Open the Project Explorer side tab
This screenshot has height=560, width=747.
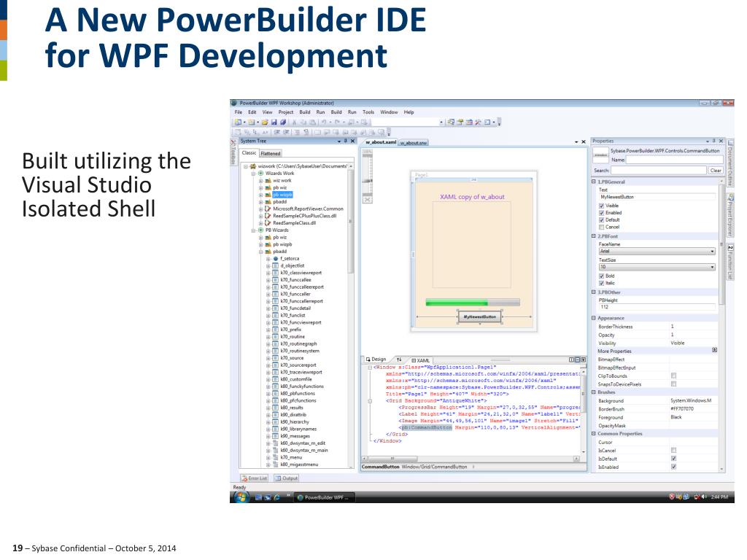730,215
